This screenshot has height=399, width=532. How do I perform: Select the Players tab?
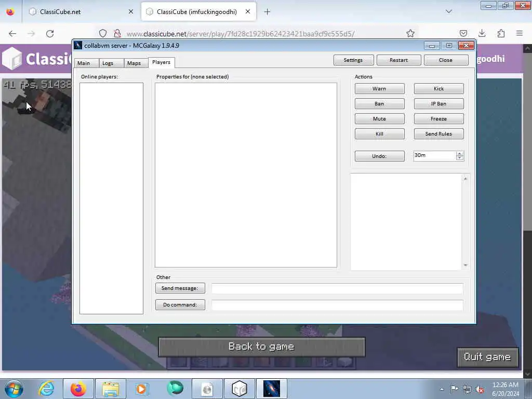[x=162, y=62]
